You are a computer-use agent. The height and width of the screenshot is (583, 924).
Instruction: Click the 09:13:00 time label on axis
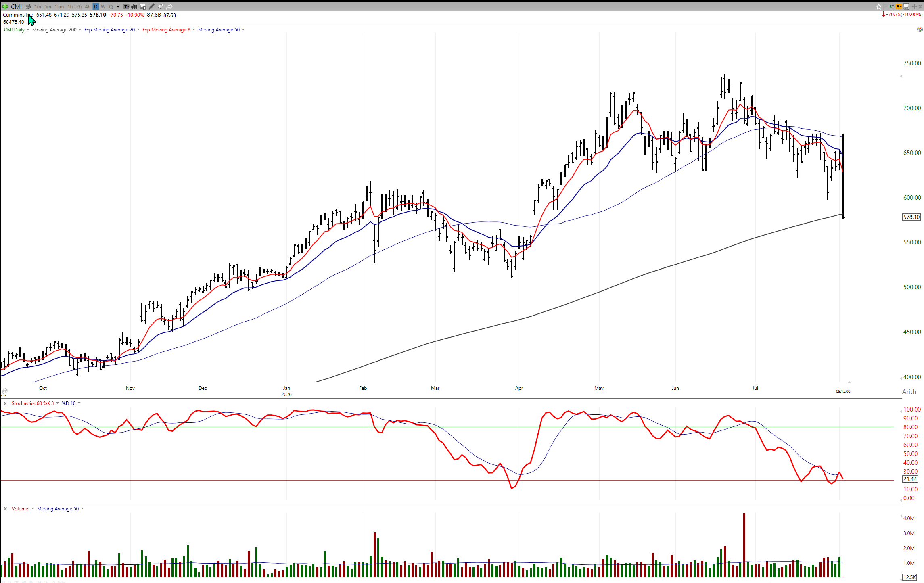click(x=843, y=391)
